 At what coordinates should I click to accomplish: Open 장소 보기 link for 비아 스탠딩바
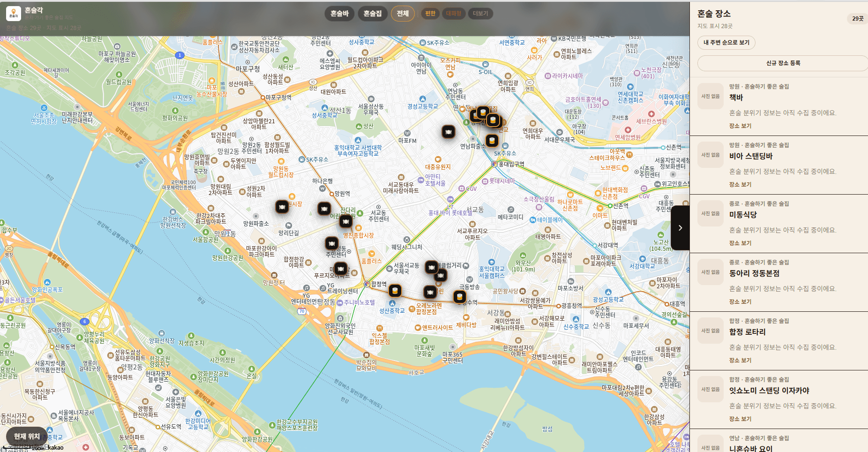(x=740, y=185)
